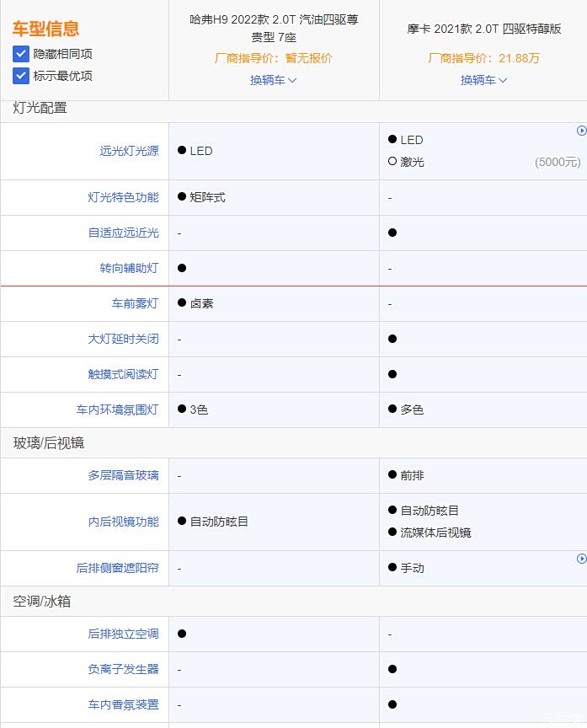Open the 车内香氛装置 parameter link
The width and height of the screenshot is (587, 728).
pos(124,704)
